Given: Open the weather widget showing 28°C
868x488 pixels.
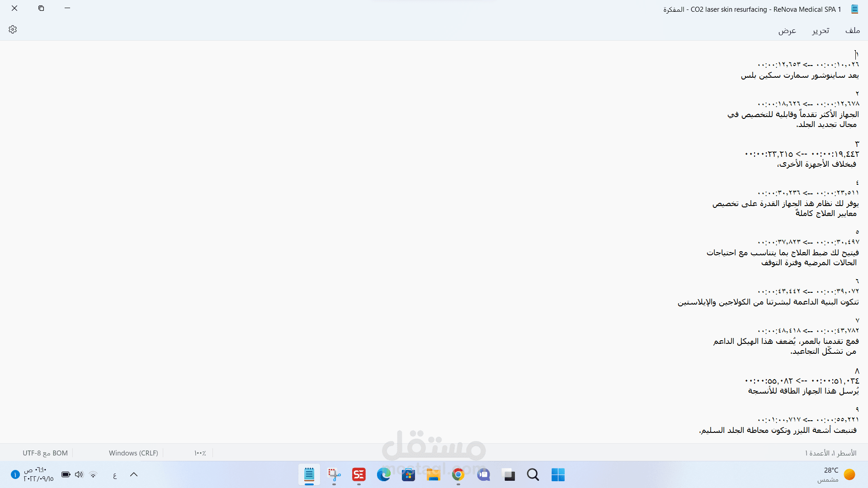Looking at the screenshot, I should (835, 474).
